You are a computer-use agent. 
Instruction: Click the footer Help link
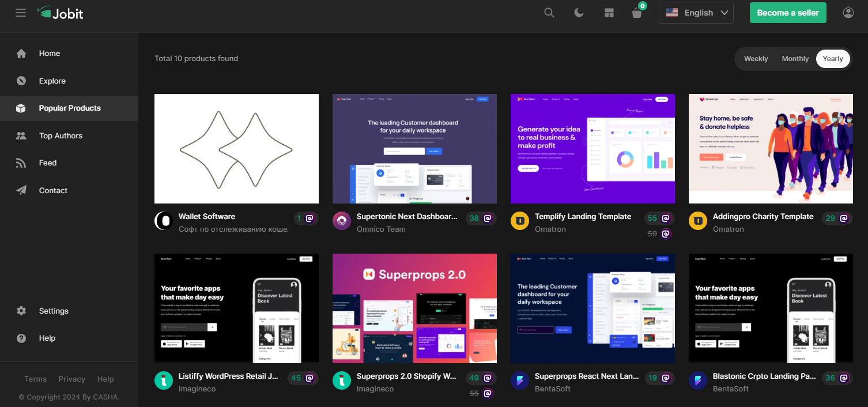[x=105, y=379]
